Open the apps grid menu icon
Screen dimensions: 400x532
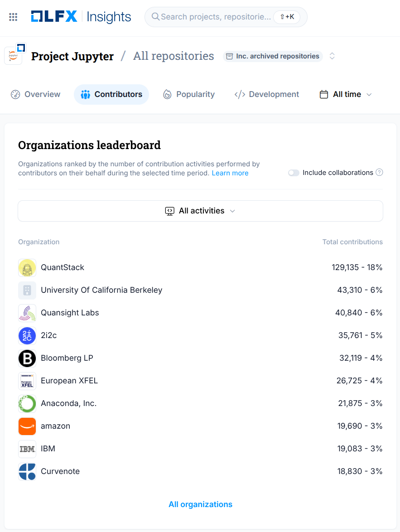click(x=13, y=17)
